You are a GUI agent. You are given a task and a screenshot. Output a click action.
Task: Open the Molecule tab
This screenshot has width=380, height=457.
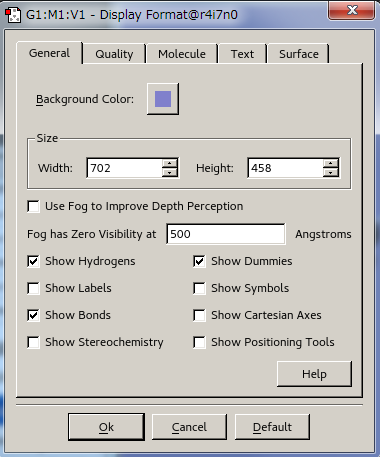182,54
